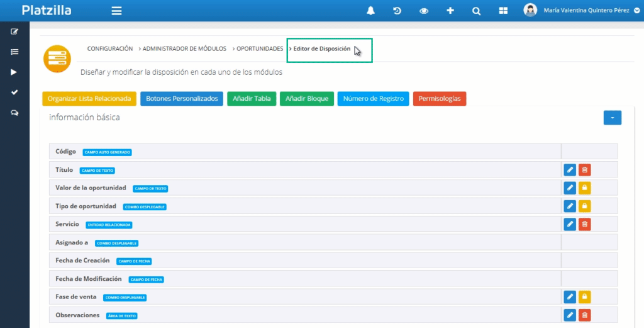The width and height of the screenshot is (644, 328).
Task: Go to OPORTUNIDADES breadcrumb
Action: pyautogui.click(x=260, y=48)
